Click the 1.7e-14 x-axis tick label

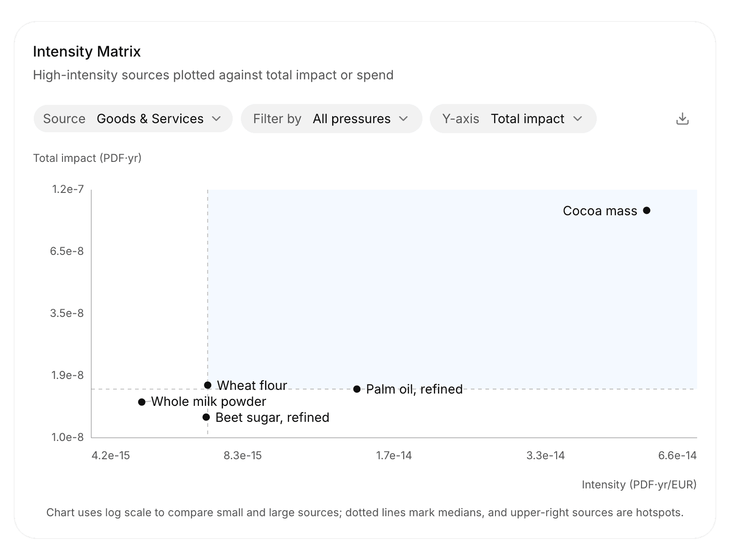point(394,456)
